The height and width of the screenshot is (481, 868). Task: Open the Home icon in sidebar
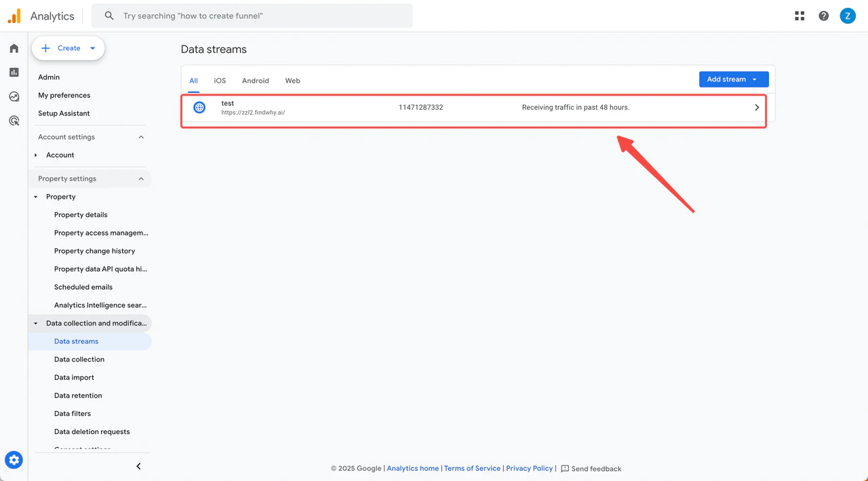pyautogui.click(x=14, y=48)
